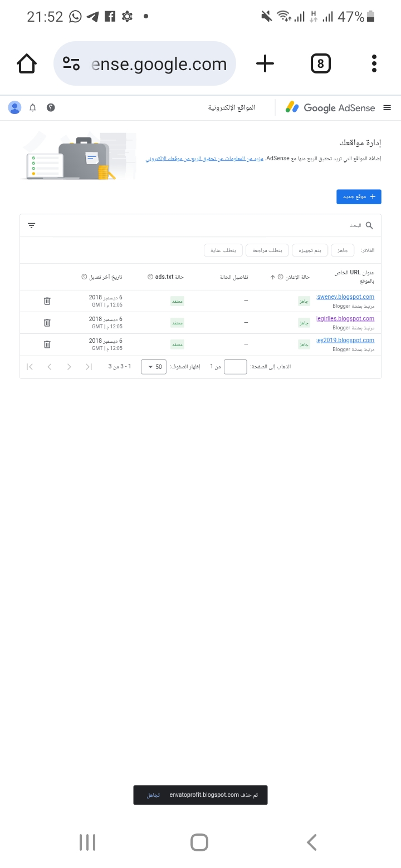Click the search magnifier icon in sites table
The width and height of the screenshot is (401, 868).
[x=369, y=225]
